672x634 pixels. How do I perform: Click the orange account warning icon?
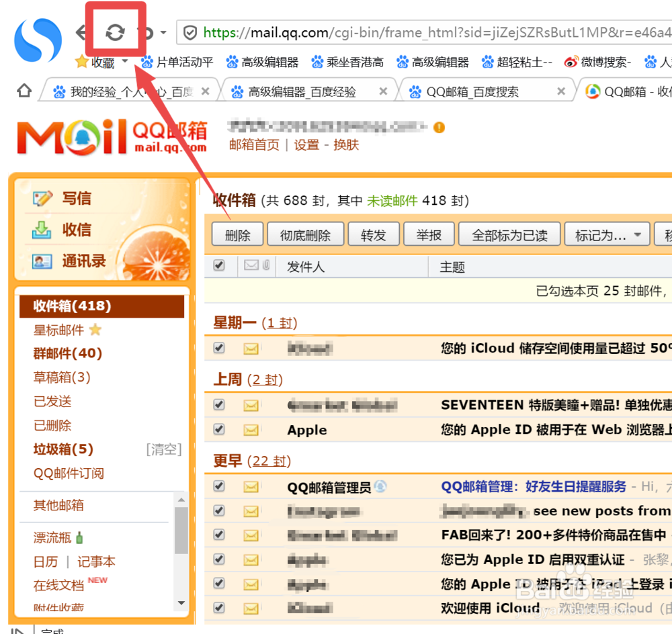pyautogui.click(x=439, y=127)
